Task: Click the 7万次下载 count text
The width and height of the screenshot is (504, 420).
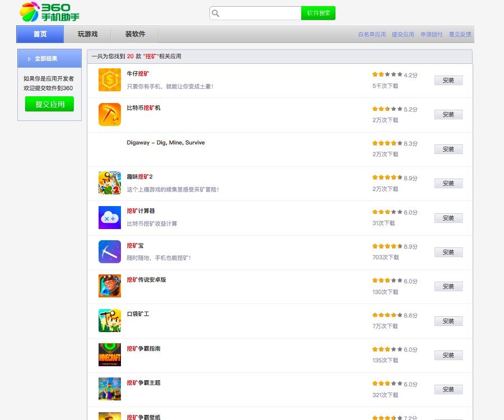Action: click(x=385, y=326)
